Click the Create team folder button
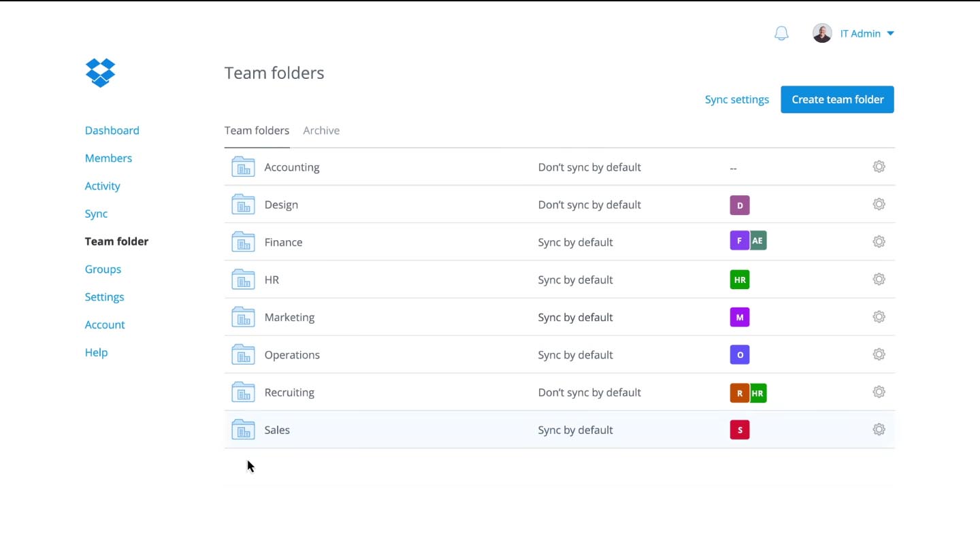Screen dimensions: 980x551 pos(837,99)
